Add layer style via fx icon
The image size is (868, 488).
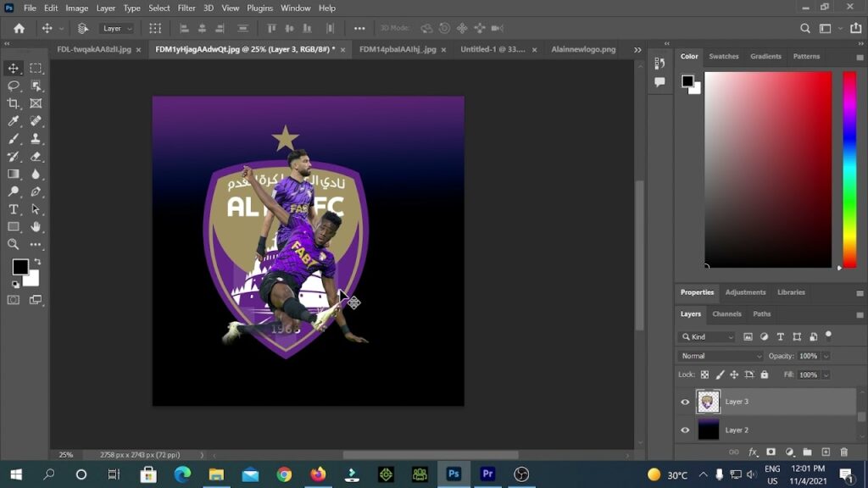tap(753, 452)
